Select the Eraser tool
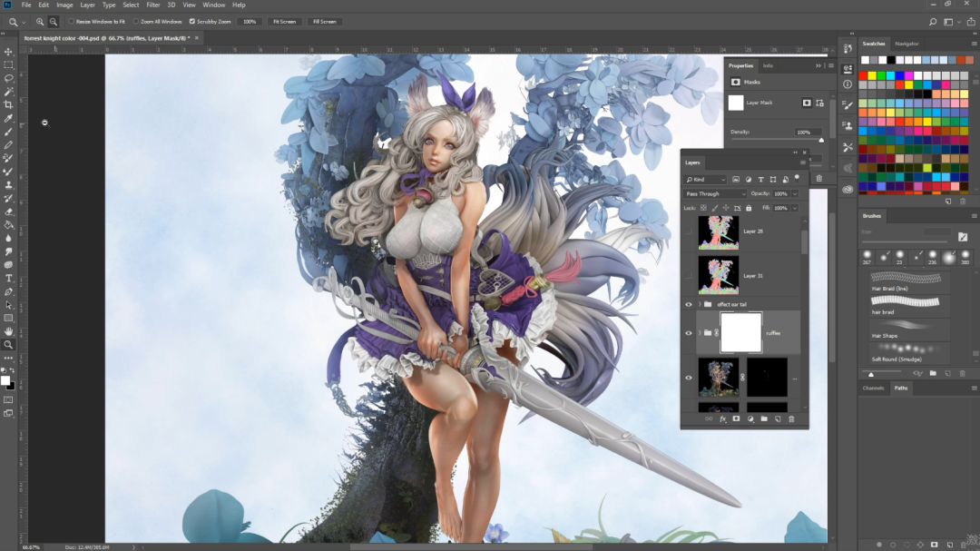 pos(8,212)
